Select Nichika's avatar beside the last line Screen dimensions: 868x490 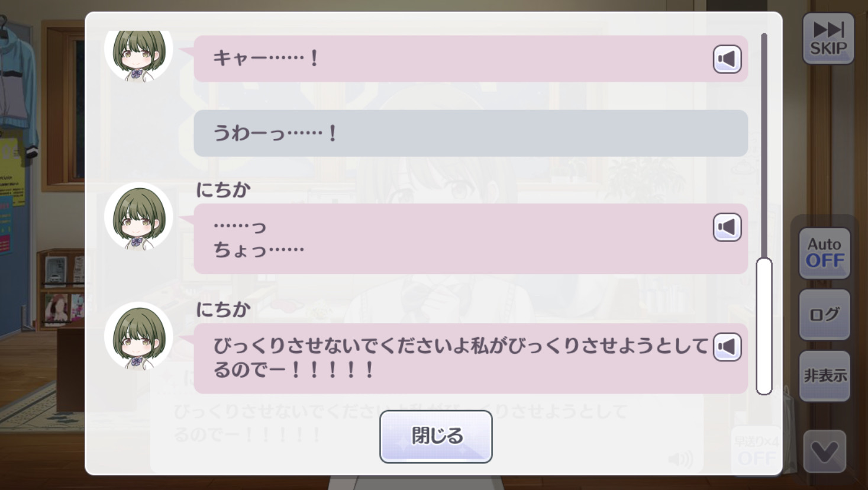click(x=138, y=336)
